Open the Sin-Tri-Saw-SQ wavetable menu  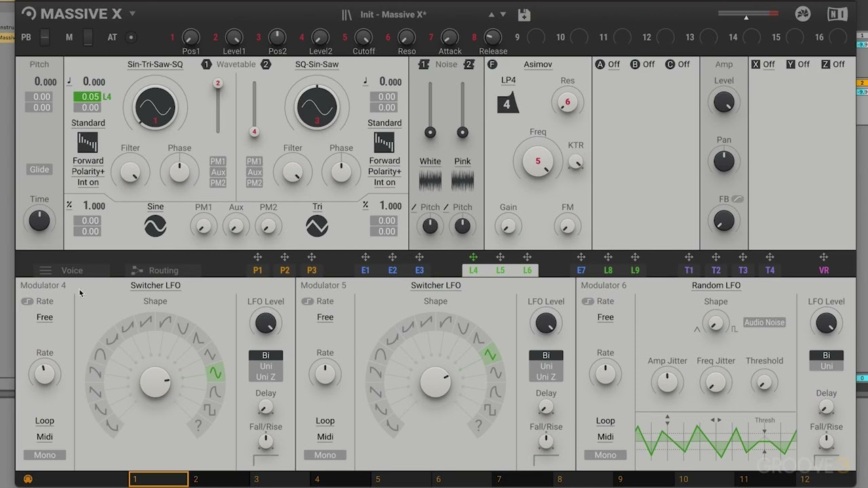pos(155,64)
